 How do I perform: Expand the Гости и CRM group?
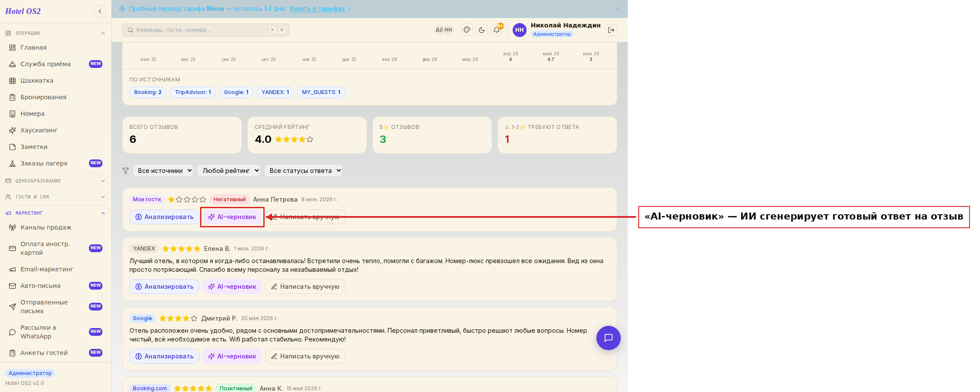(x=55, y=197)
